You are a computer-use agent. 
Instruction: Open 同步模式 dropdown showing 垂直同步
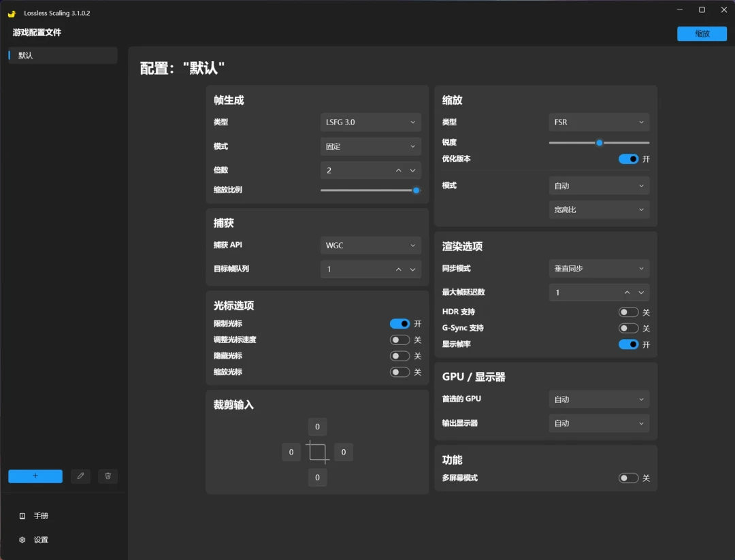point(599,269)
